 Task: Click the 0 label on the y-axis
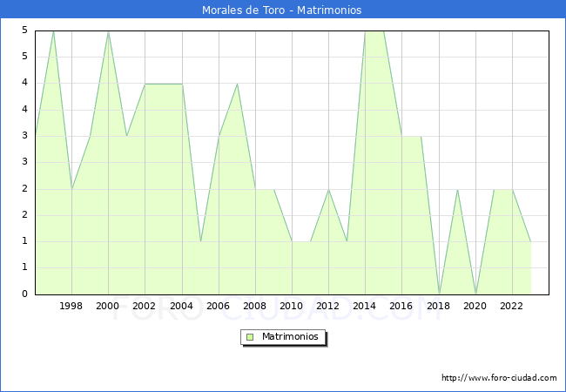[24, 294]
